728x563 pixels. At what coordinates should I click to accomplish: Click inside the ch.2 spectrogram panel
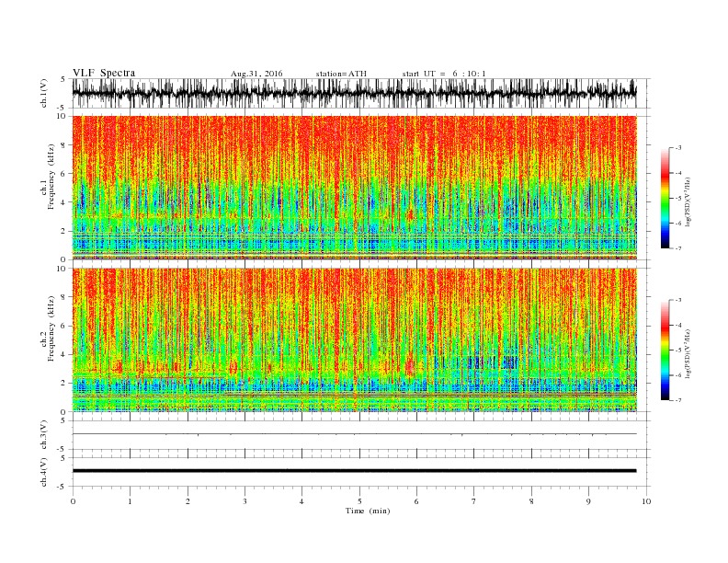(x=355, y=340)
